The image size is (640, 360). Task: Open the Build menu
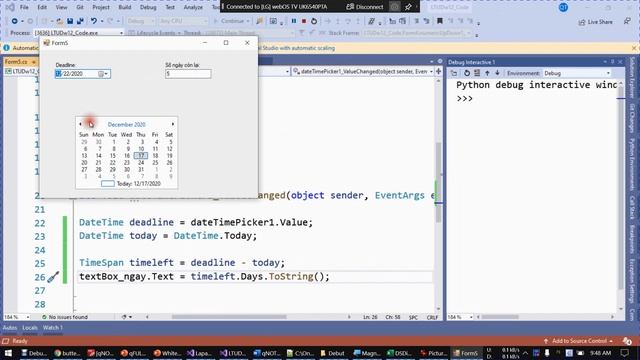pyautogui.click(x=124, y=7)
